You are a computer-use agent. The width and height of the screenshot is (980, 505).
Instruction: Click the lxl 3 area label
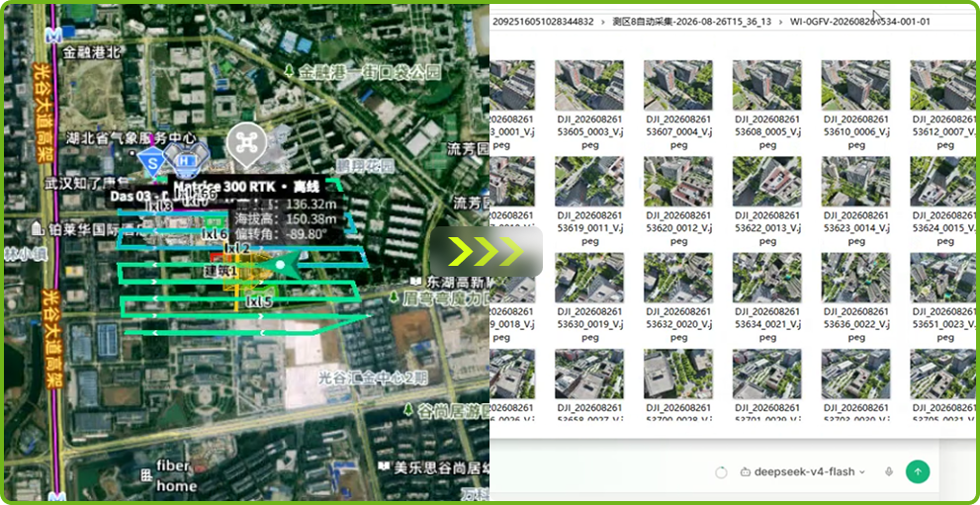coord(159,207)
